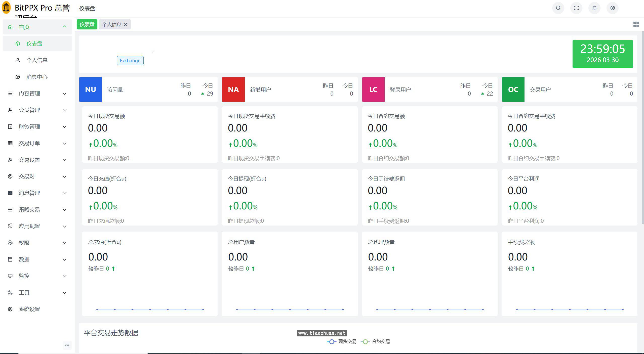Click the Exchange tag button

pyautogui.click(x=130, y=61)
